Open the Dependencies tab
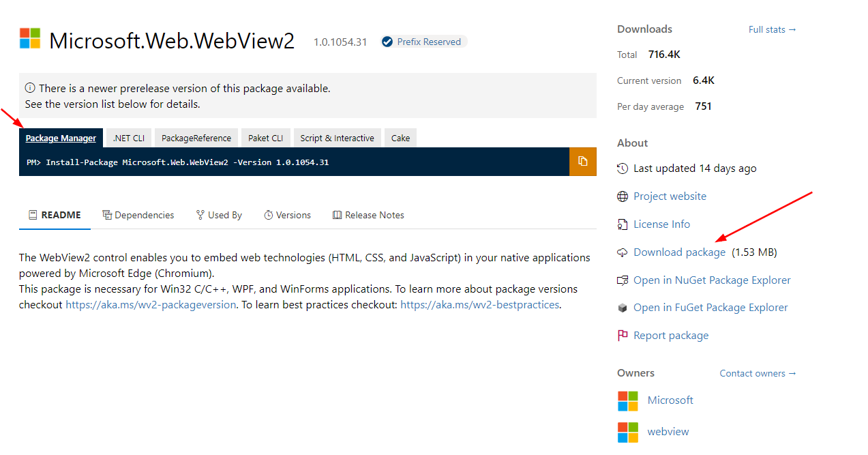 [x=138, y=215]
